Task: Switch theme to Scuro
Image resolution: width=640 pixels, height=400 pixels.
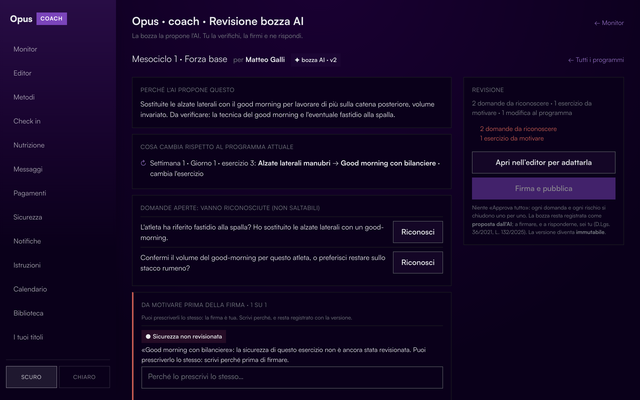Action: 31,377
